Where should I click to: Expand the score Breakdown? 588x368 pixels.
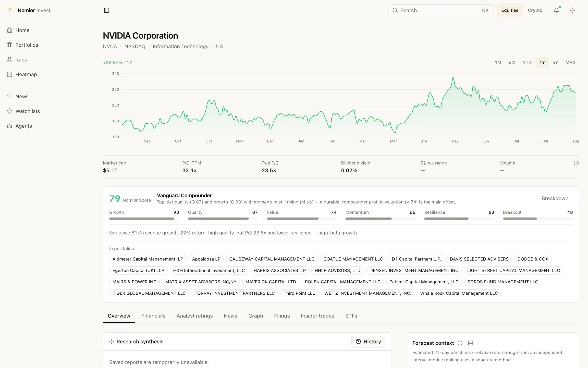(x=555, y=198)
